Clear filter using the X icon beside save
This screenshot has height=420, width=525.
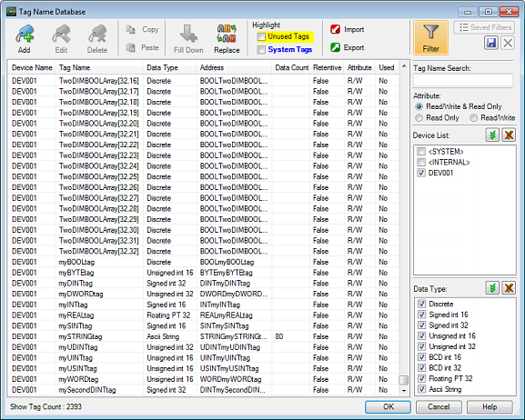(x=508, y=43)
